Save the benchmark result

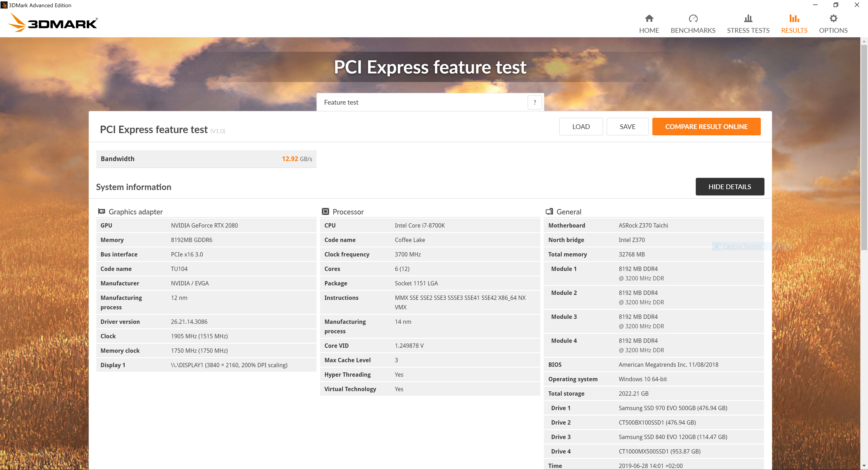627,127
